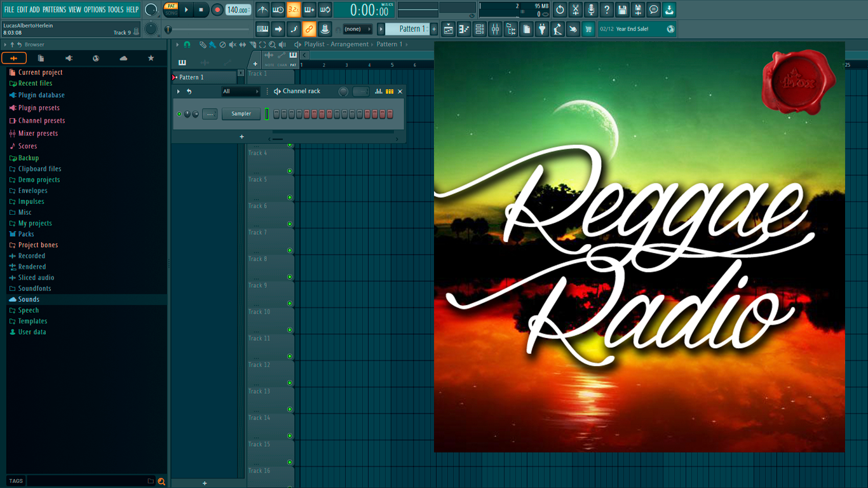Screen dimensions: 868x488
Task: Open the PATTERNS menu
Action: (x=54, y=10)
